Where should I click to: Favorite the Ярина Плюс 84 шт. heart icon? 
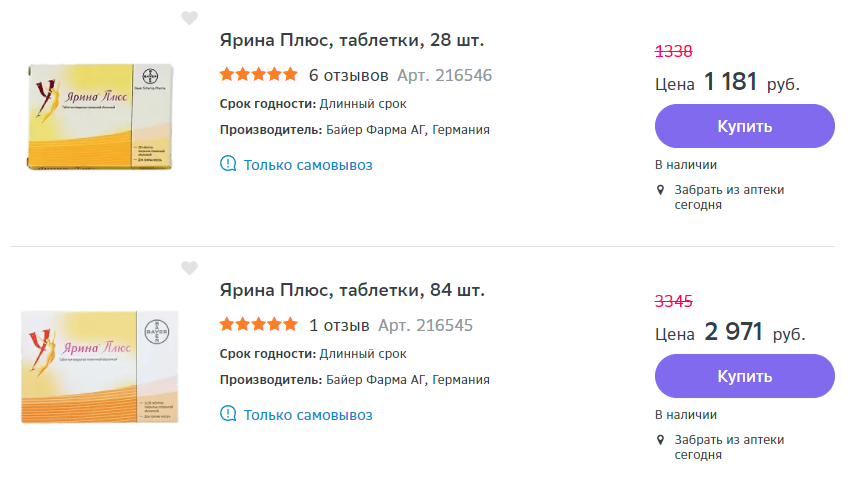tap(189, 268)
